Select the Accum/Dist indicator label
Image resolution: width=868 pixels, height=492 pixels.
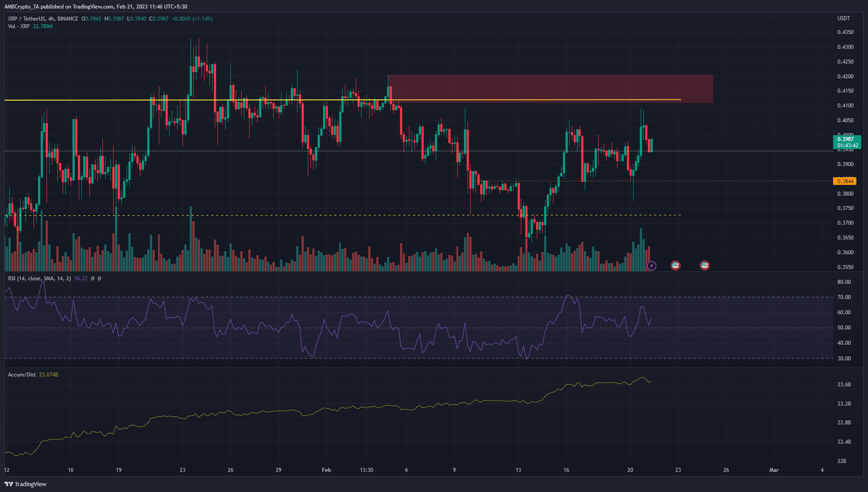click(21, 374)
